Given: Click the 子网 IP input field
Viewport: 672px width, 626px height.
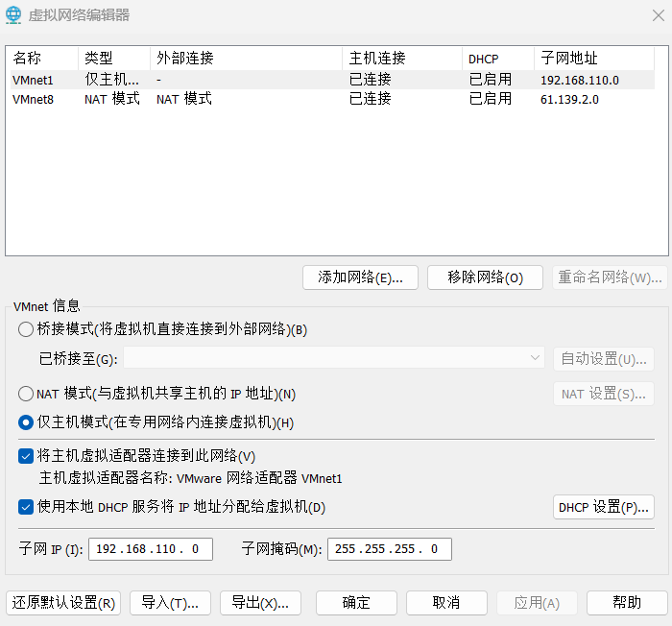Looking at the screenshot, I should point(151,549).
